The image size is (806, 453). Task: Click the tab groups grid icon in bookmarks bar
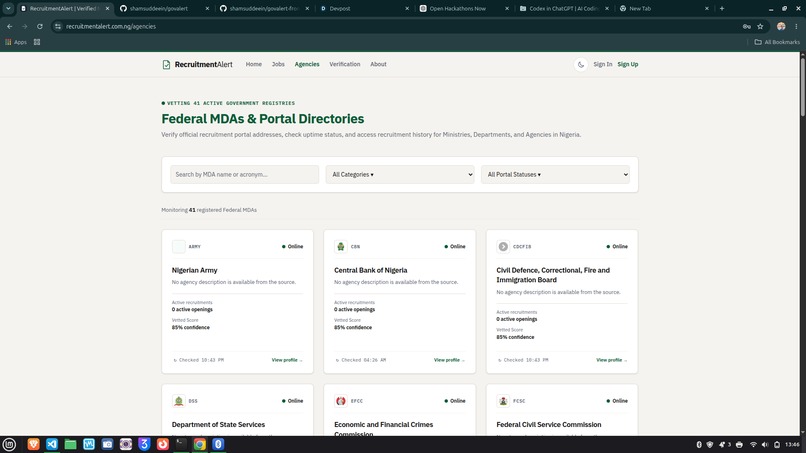coord(37,42)
